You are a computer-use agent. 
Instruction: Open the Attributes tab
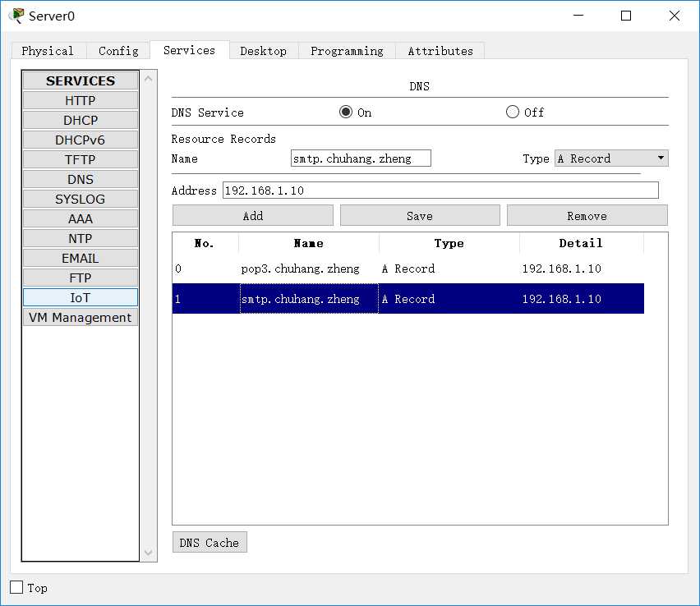pos(440,51)
